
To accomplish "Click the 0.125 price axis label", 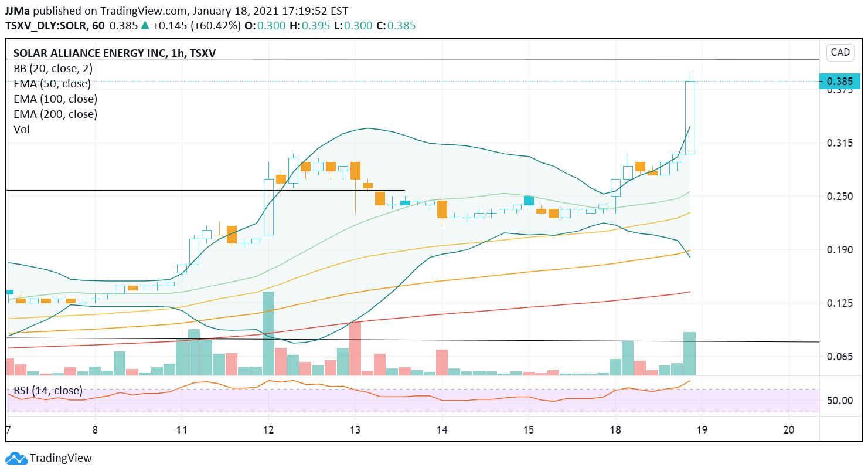I will (x=839, y=303).
